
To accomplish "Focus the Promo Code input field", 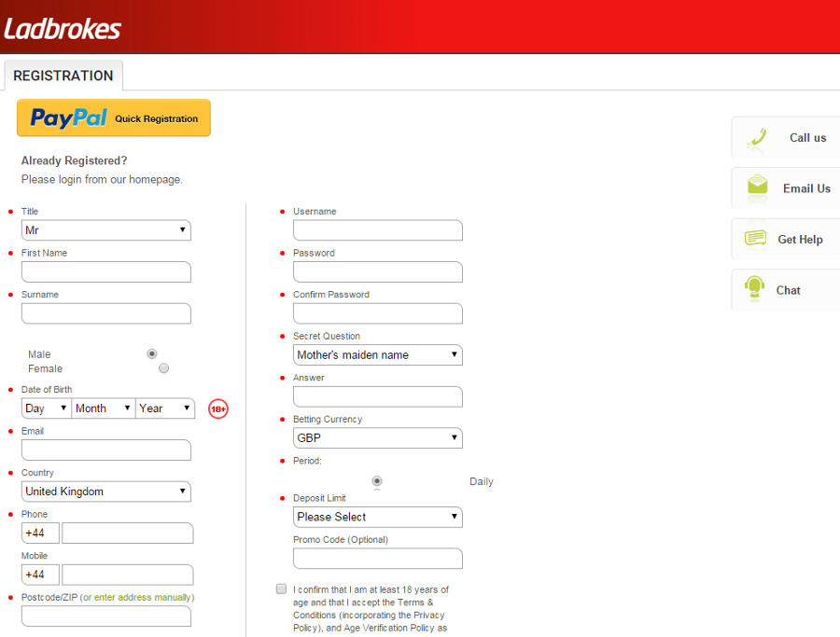I will [378, 559].
